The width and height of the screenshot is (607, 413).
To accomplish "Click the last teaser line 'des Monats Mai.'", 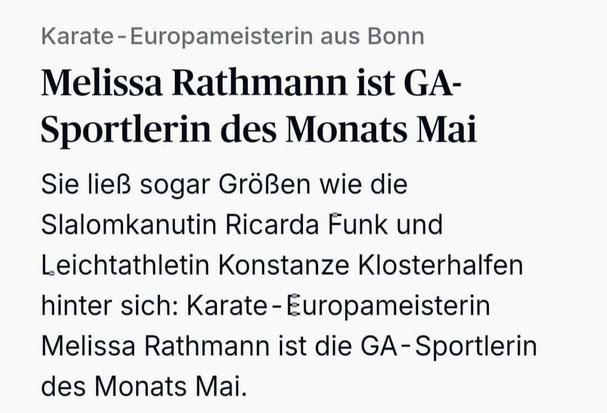I will (144, 387).
